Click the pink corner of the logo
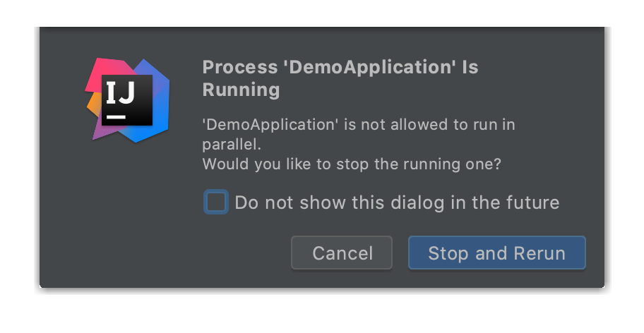This screenshot has width=644, height=333. (96, 74)
